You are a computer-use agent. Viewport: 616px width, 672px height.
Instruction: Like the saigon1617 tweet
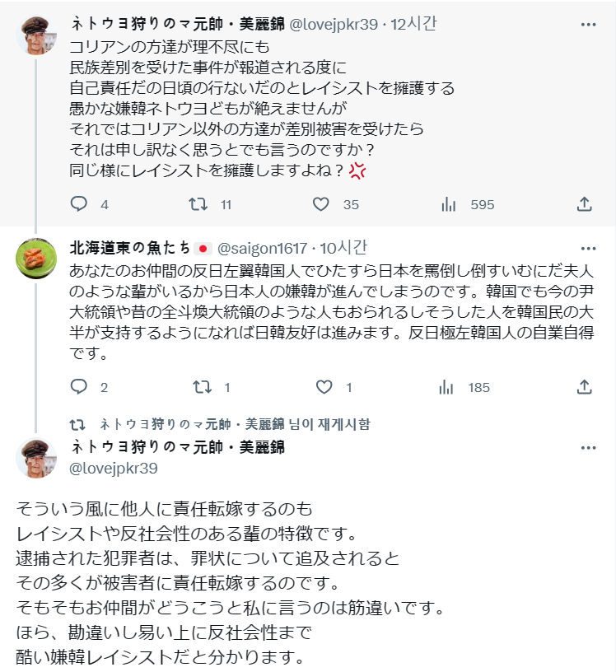click(324, 387)
